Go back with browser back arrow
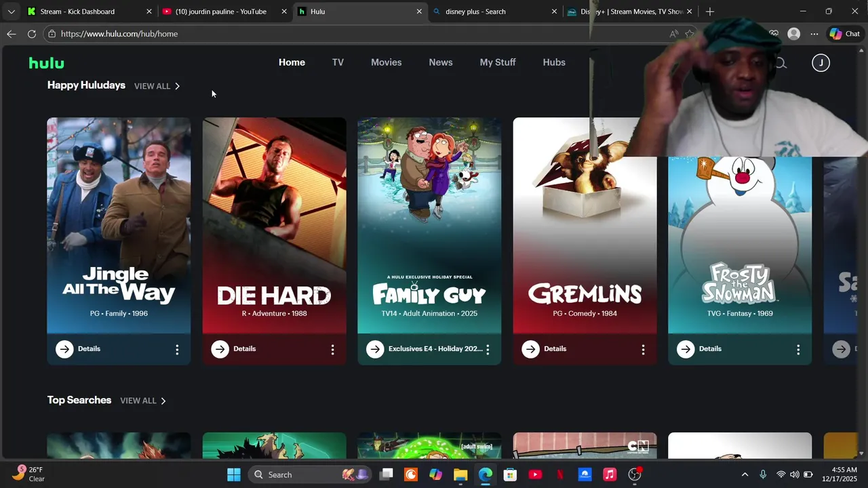 click(x=12, y=34)
